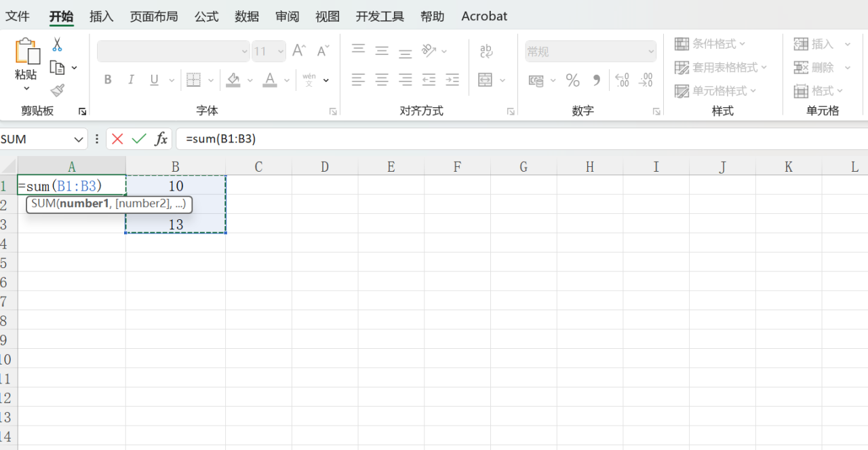Switch to the 审阅 tab
The width and height of the screenshot is (868, 450).
click(288, 16)
